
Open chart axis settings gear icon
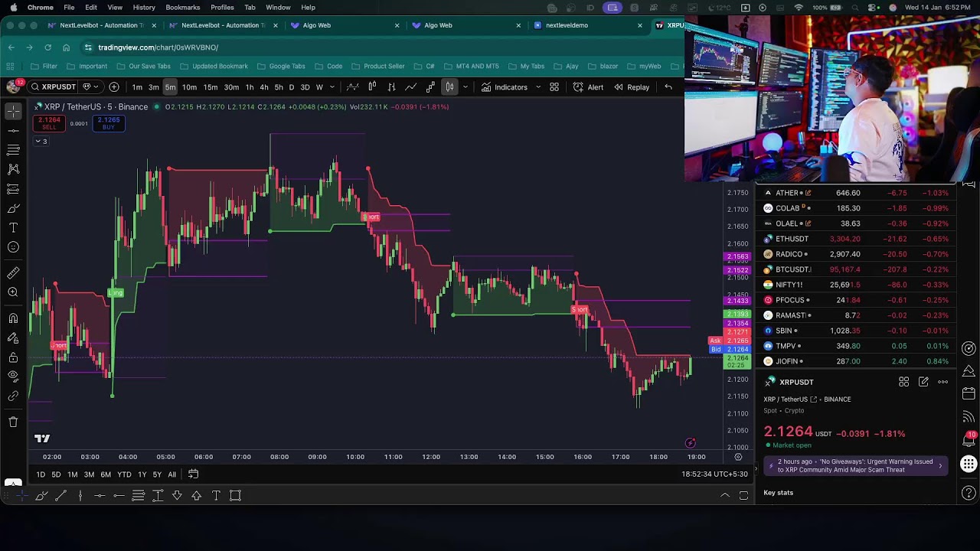coord(738,457)
